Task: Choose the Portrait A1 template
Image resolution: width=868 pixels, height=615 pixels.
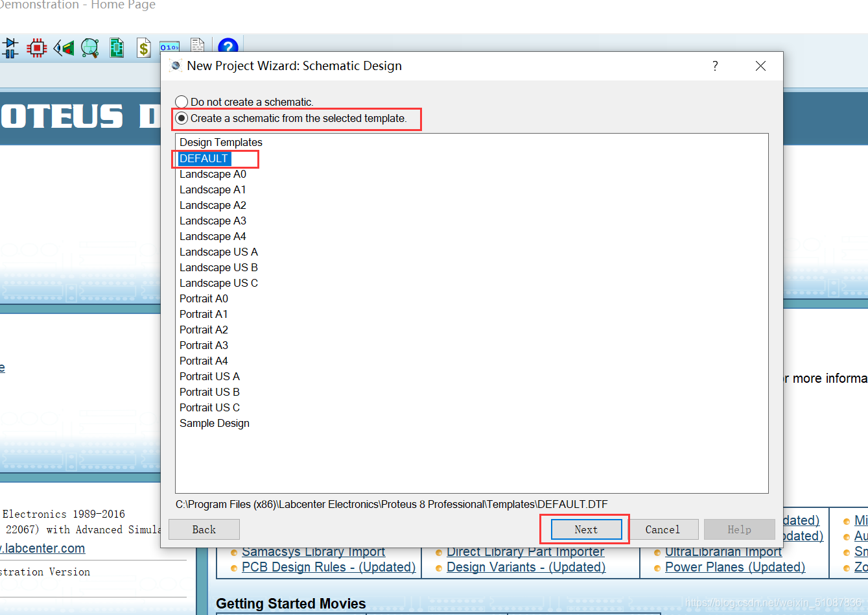Action: pos(204,314)
